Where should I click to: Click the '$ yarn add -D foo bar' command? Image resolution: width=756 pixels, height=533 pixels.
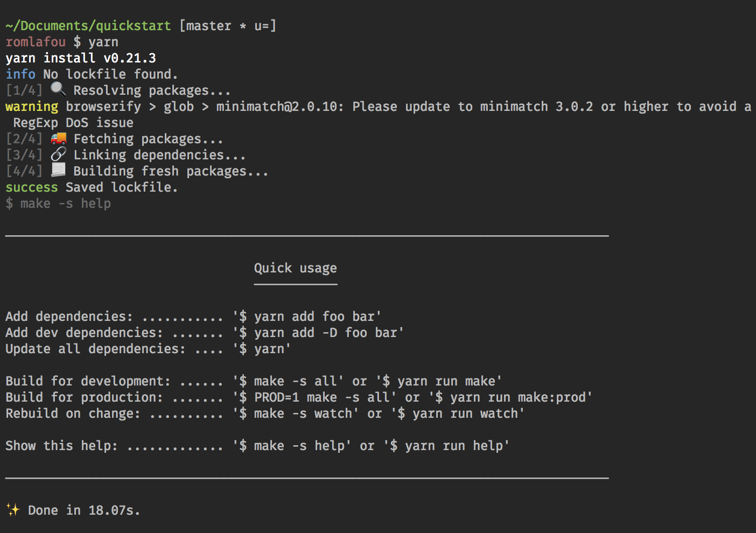point(318,333)
